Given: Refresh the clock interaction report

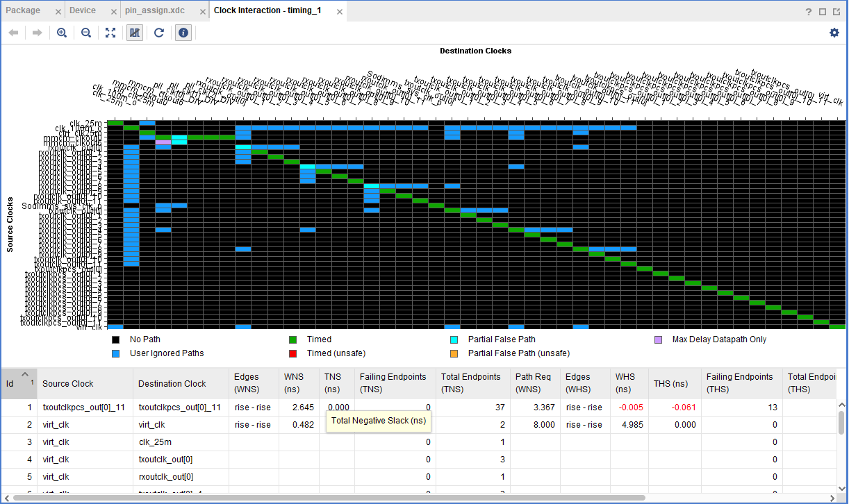Looking at the screenshot, I should [x=159, y=33].
